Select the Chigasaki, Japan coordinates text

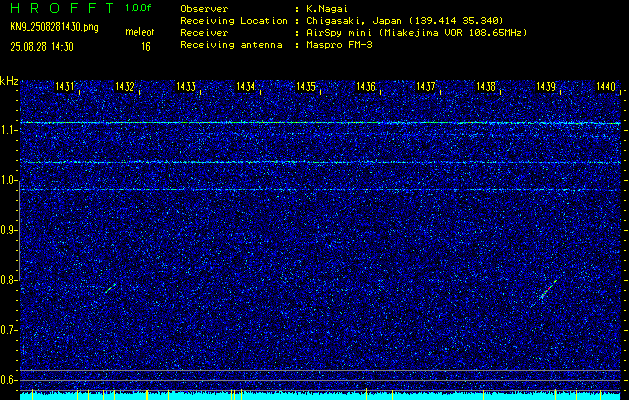tap(404, 21)
